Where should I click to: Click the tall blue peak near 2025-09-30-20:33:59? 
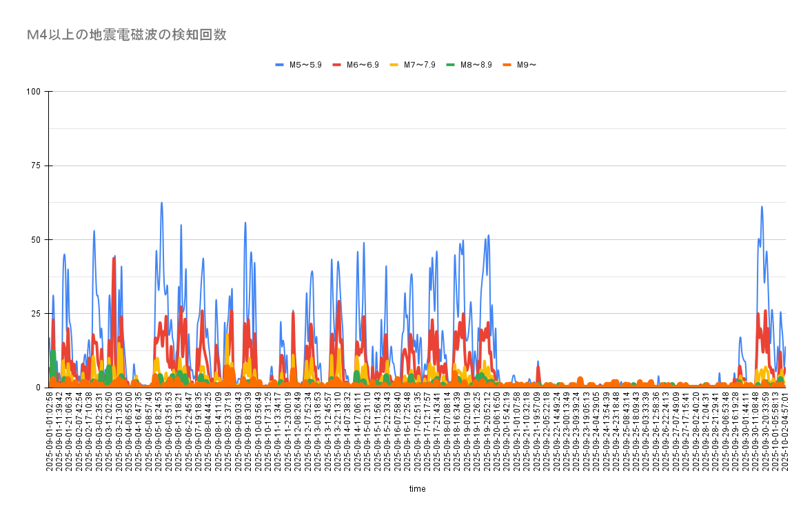pos(762,207)
